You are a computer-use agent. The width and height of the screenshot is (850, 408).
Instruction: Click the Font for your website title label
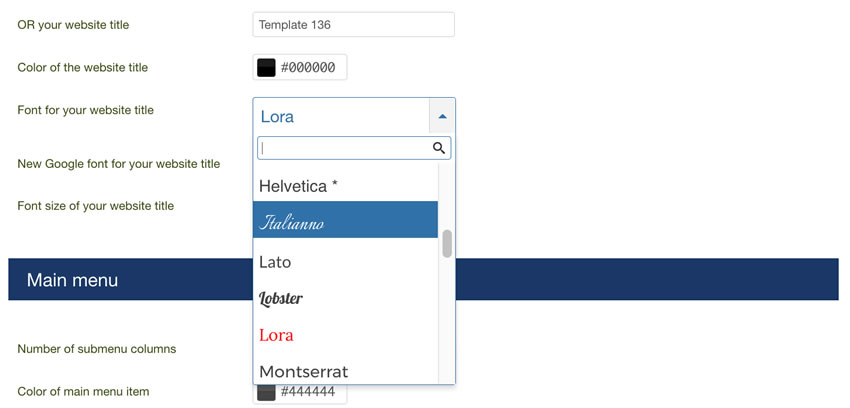click(x=86, y=110)
